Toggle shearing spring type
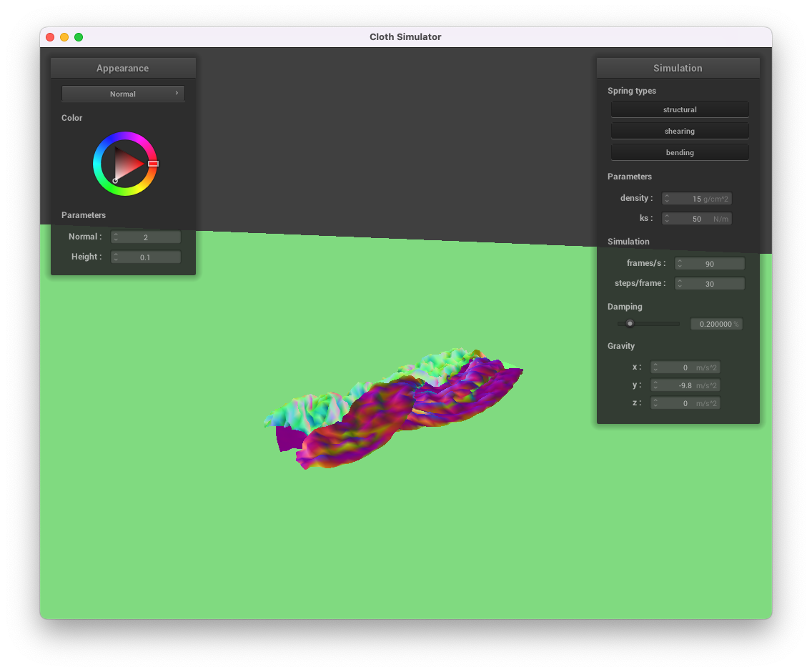The height and width of the screenshot is (672, 812). click(x=680, y=131)
